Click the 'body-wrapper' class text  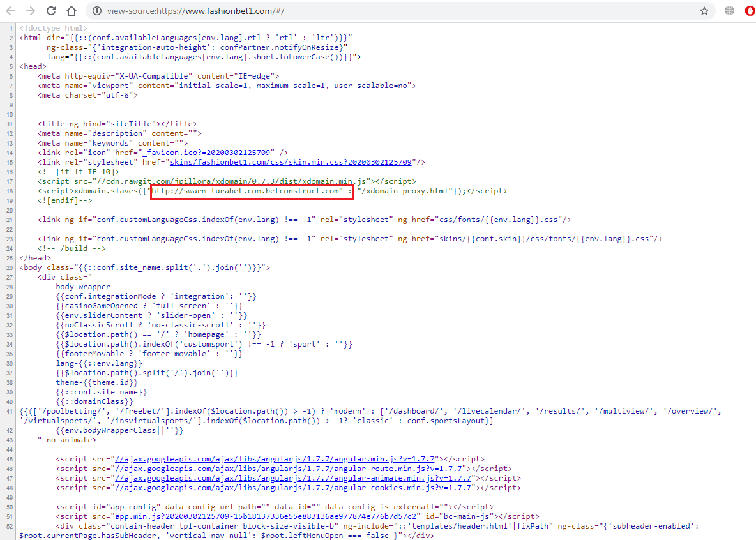click(x=83, y=287)
